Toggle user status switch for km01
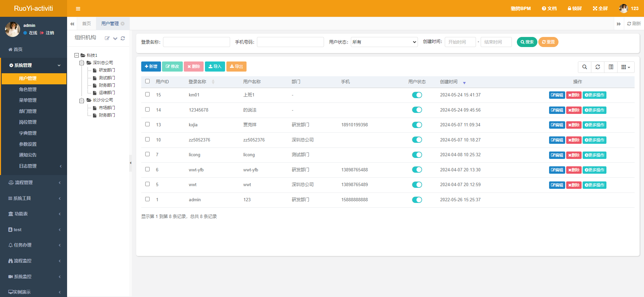The height and width of the screenshot is (297, 644). pyautogui.click(x=417, y=95)
